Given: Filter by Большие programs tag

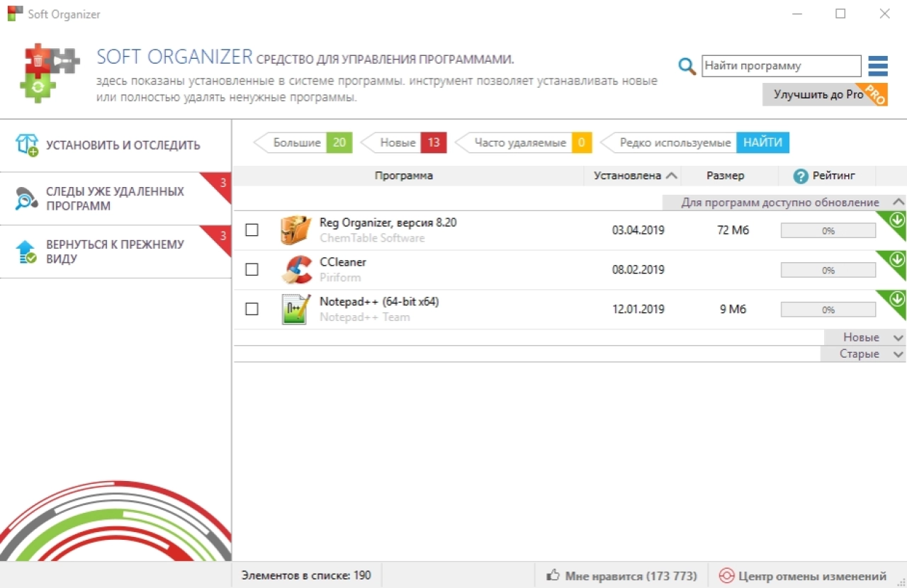Looking at the screenshot, I should 303,142.
